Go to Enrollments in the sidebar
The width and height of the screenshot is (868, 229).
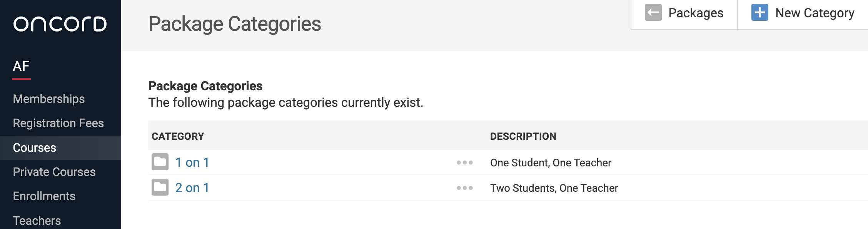[x=44, y=196]
